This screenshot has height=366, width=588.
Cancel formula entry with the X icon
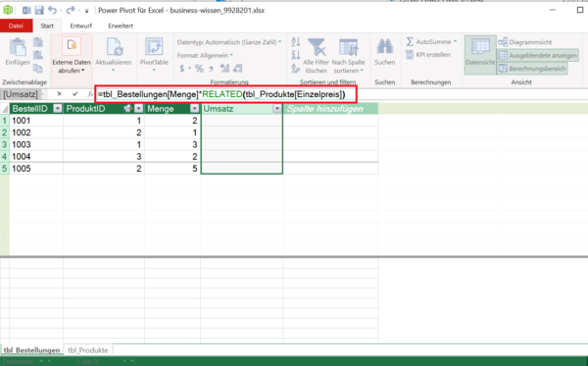pyautogui.click(x=59, y=94)
